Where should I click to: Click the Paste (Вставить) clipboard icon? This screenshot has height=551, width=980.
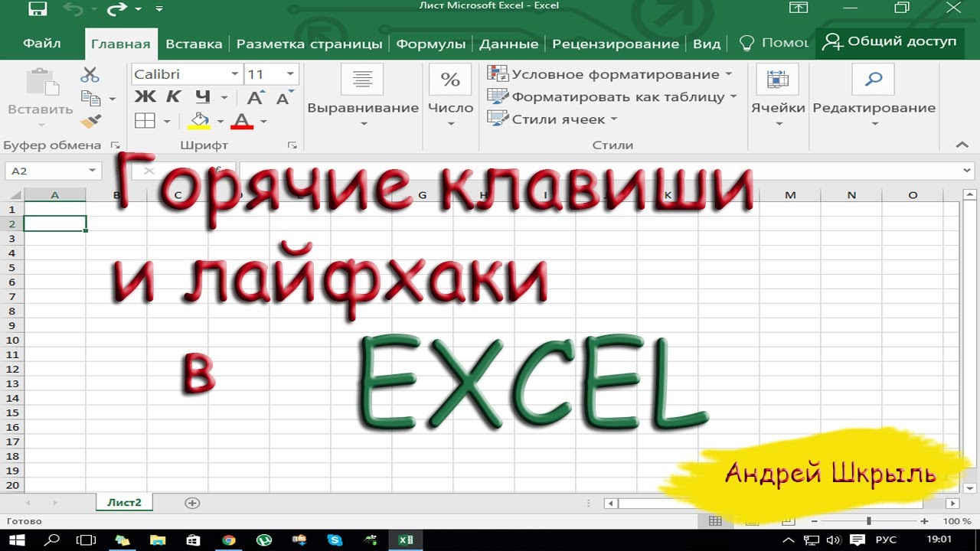[x=41, y=83]
